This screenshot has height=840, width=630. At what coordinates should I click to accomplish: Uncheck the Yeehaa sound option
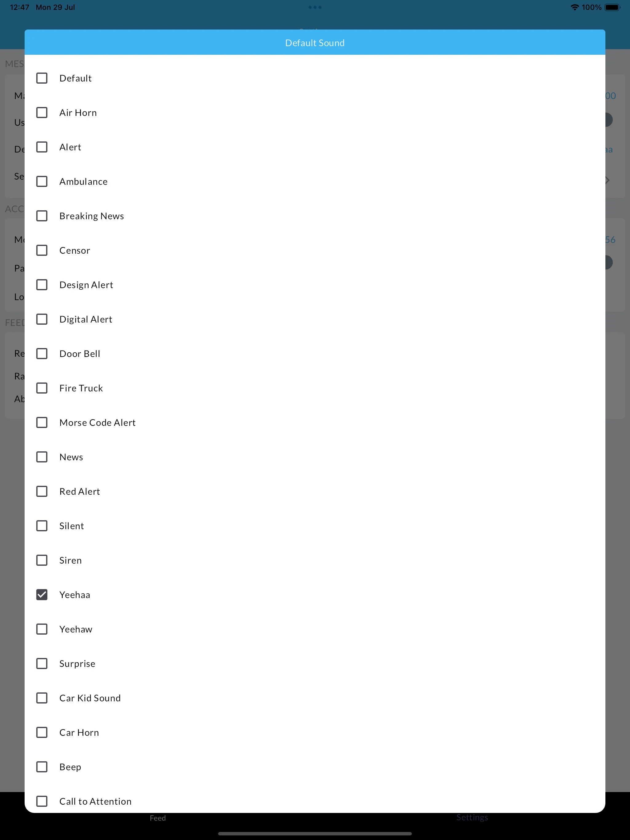(42, 595)
